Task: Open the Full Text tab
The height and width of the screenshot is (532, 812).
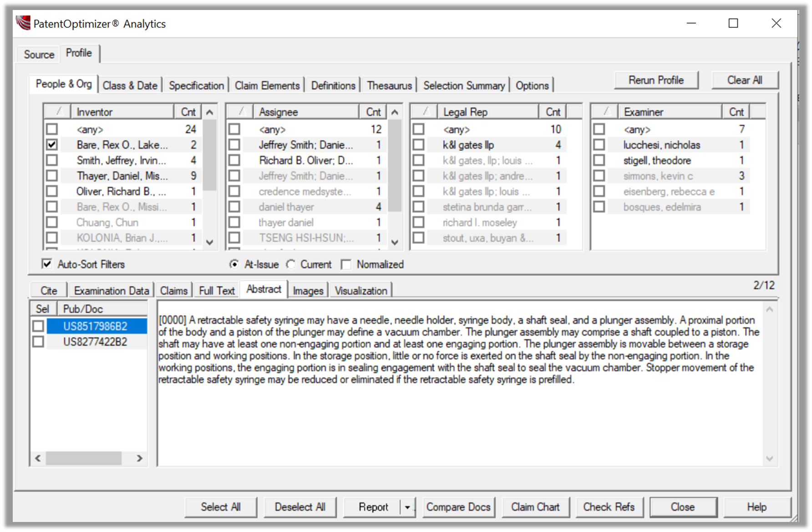Action: tap(217, 291)
